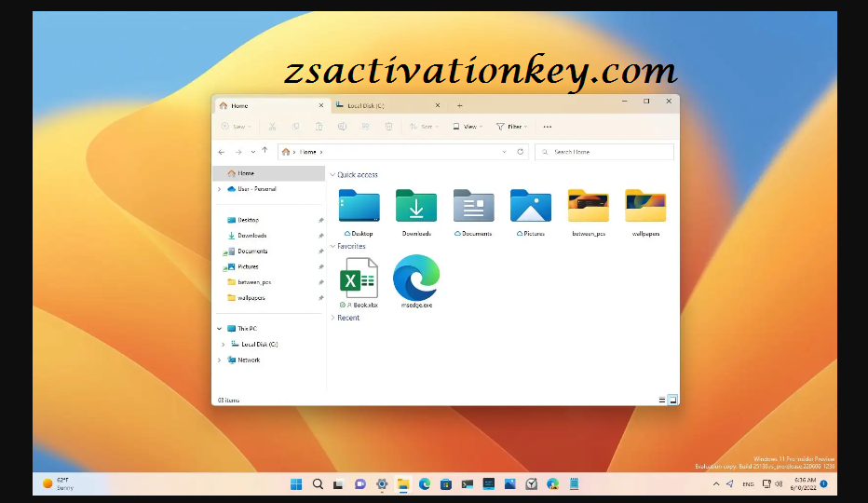The height and width of the screenshot is (503, 868).
Task: Select the Book.xlsx Excel file
Action: tap(359, 282)
